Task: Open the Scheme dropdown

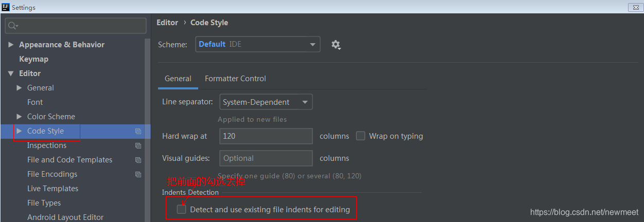Action: tap(258, 44)
